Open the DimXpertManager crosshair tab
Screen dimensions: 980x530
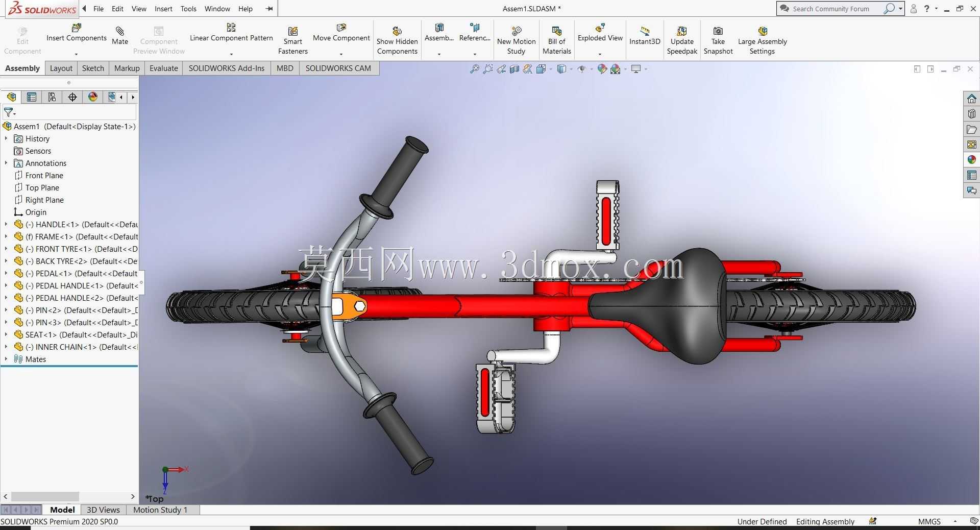point(72,97)
